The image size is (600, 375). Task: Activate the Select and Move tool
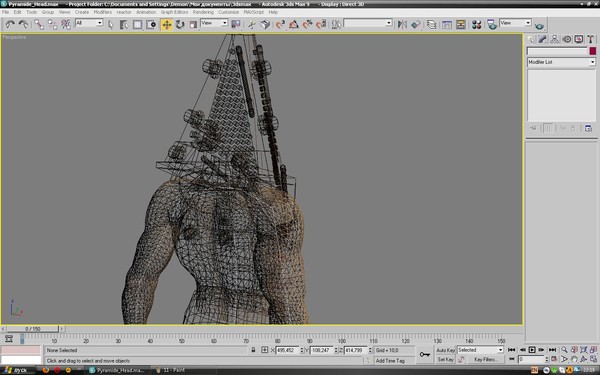click(x=167, y=24)
